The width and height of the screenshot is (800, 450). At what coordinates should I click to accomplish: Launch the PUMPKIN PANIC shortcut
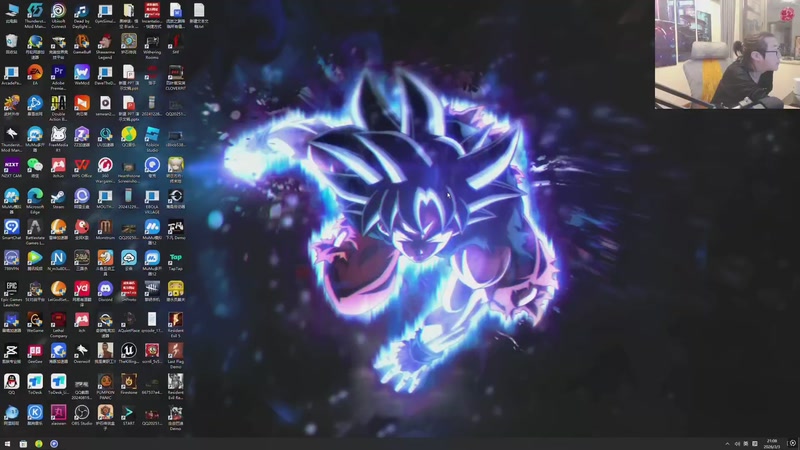pos(105,386)
